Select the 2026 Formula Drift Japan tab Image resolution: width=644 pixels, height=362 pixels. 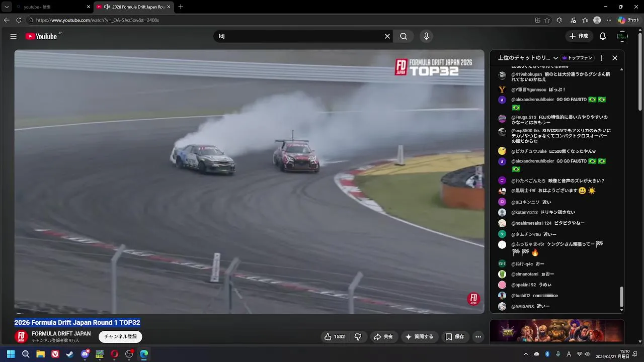(134, 7)
